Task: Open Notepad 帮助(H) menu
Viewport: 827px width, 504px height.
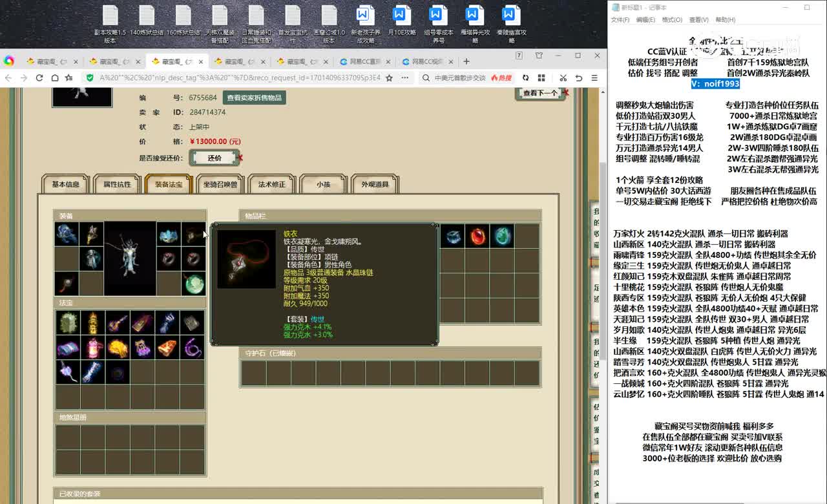Action: pos(725,20)
